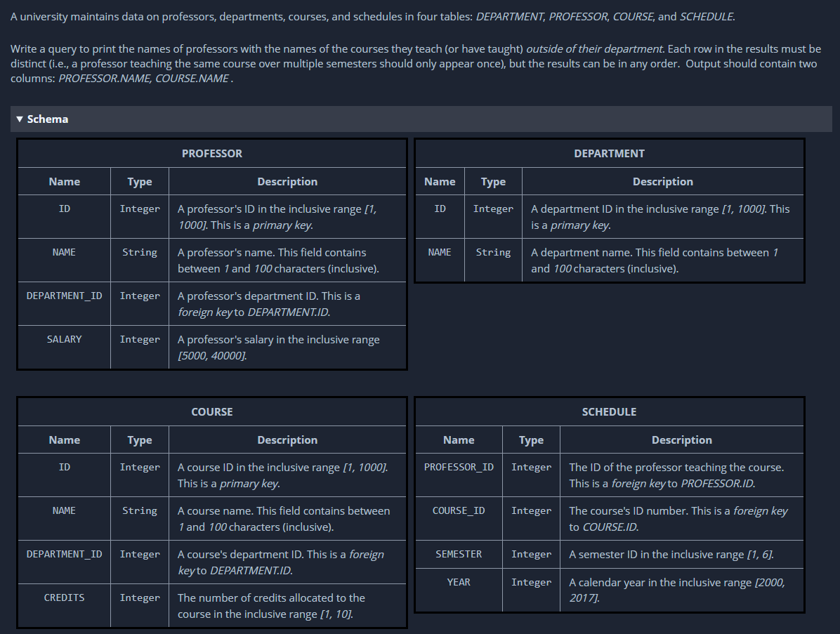Viewport: 840px width, 634px height.
Task: Click the Integer type of SEMESTER row
Action: pos(532,554)
